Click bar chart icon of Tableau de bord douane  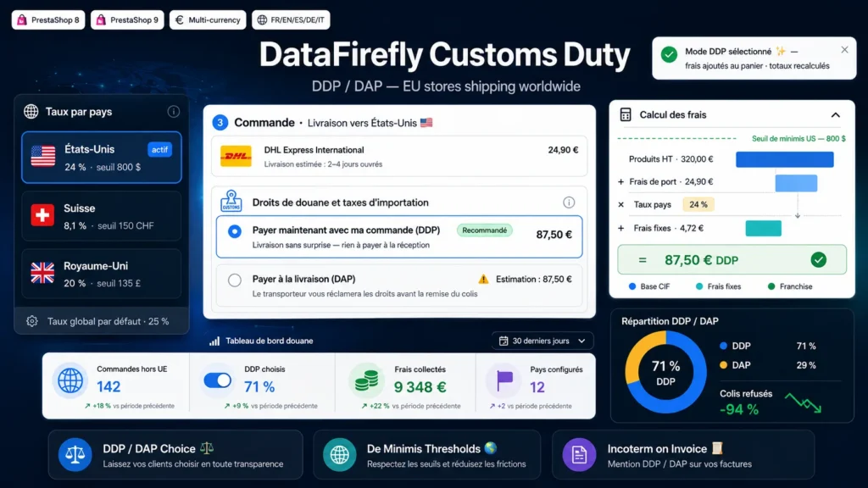pos(214,341)
